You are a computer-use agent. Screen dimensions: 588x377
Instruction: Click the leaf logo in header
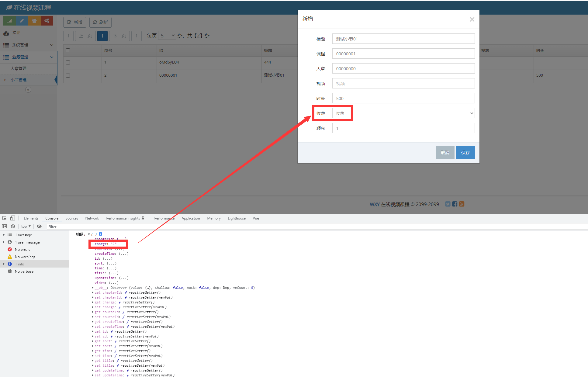coord(9,7)
